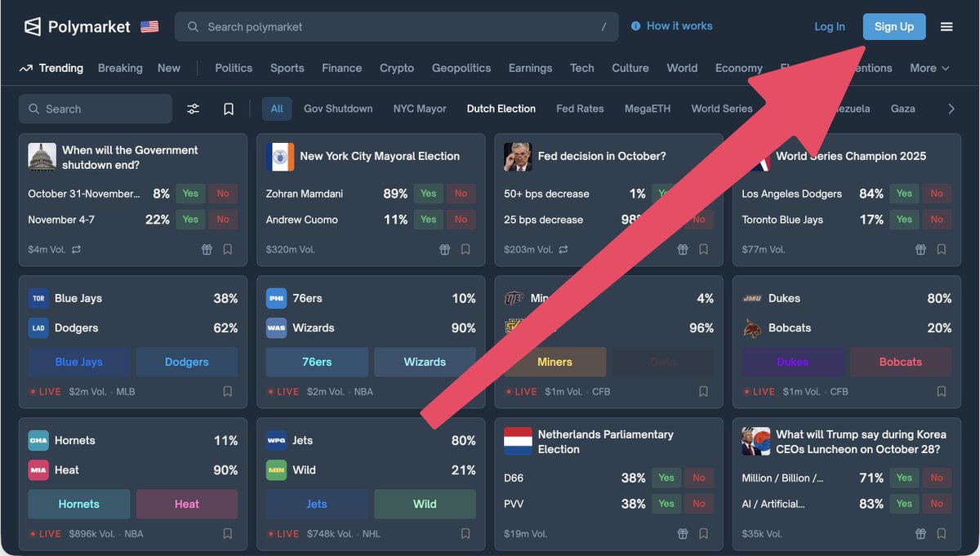The image size is (980, 556).
Task: Open the Fed decision in October title
Action: click(602, 156)
